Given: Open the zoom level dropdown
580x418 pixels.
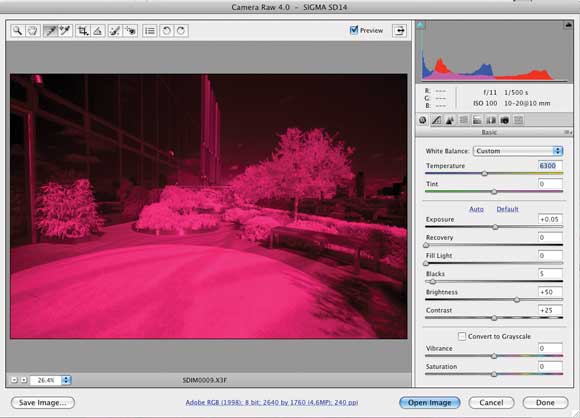Looking at the screenshot, I should [x=66, y=380].
